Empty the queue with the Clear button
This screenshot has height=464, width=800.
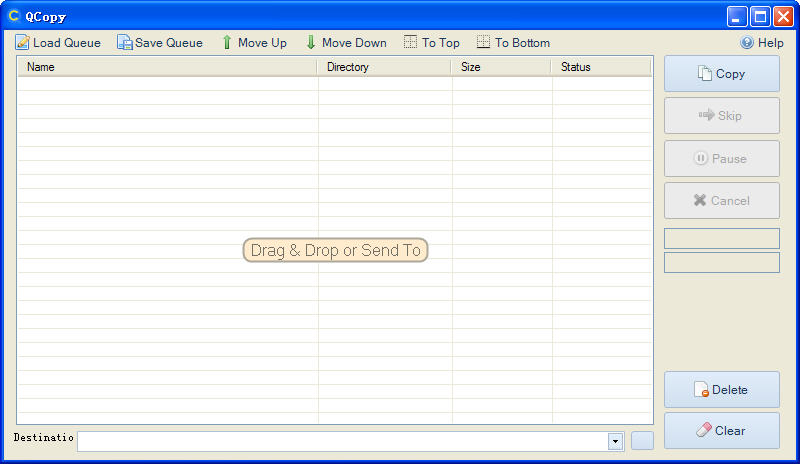(x=721, y=431)
